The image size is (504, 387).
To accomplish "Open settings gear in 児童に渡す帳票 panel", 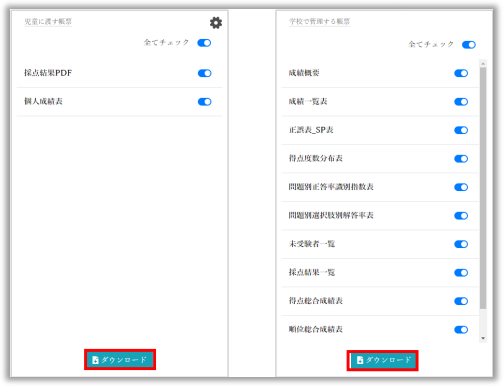I will coord(216,23).
